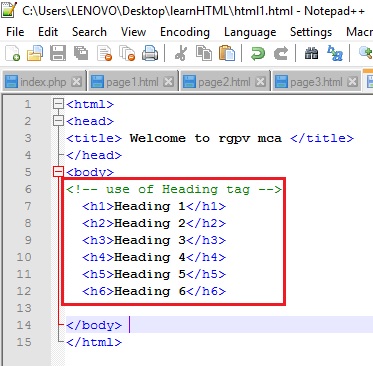Place cursor in 'Heading 1' text
The image size is (373, 366).
click(150, 206)
